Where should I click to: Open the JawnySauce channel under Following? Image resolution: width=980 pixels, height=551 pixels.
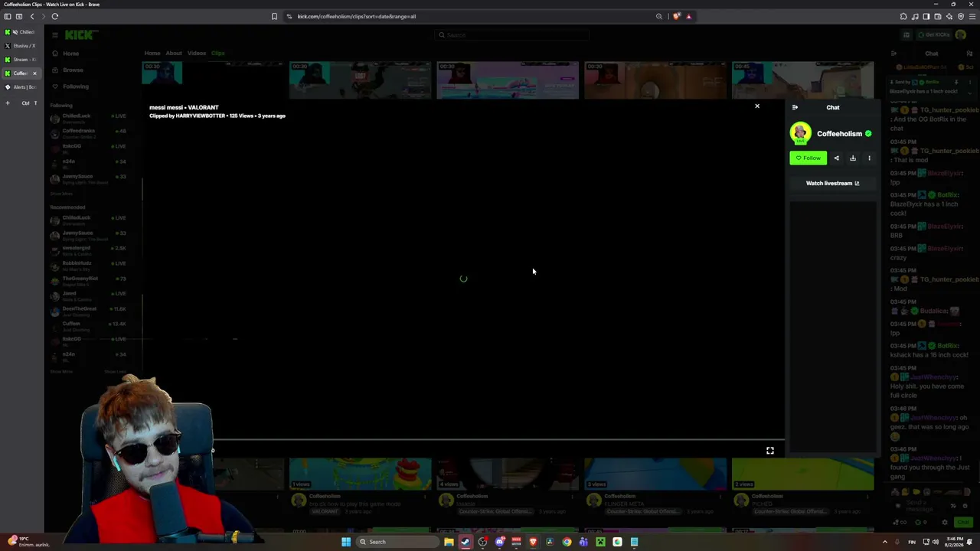click(88, 178)
